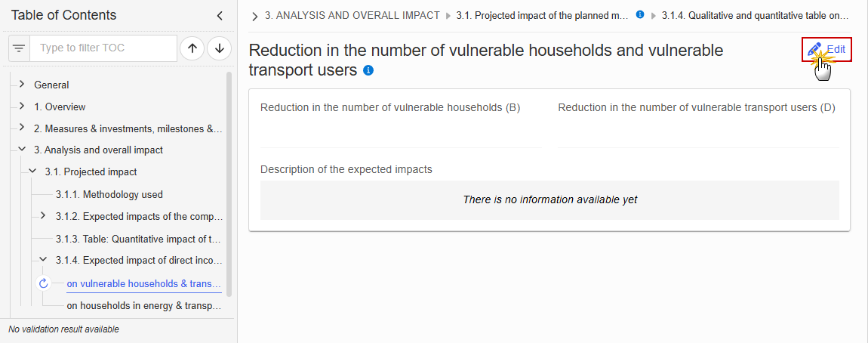Screen dimensions: 868x343
Task: Select on households in energy & transport item
Action: point(144,304)
